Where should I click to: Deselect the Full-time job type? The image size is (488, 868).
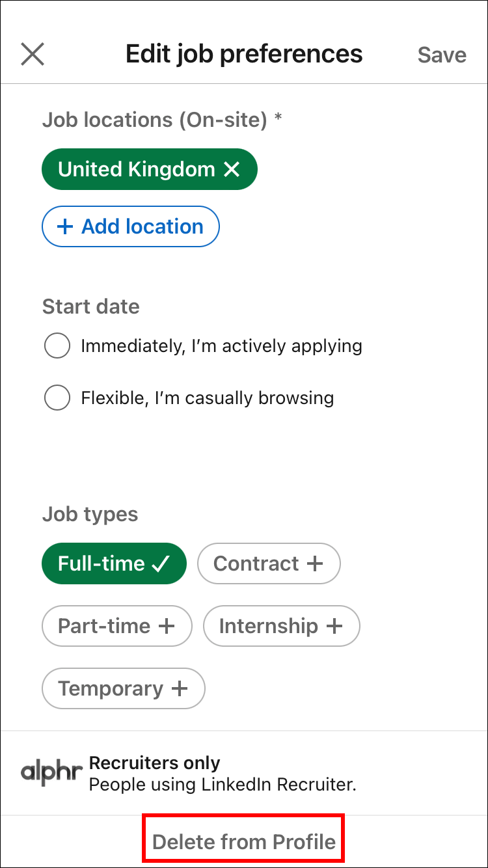(x=114, y=563)
